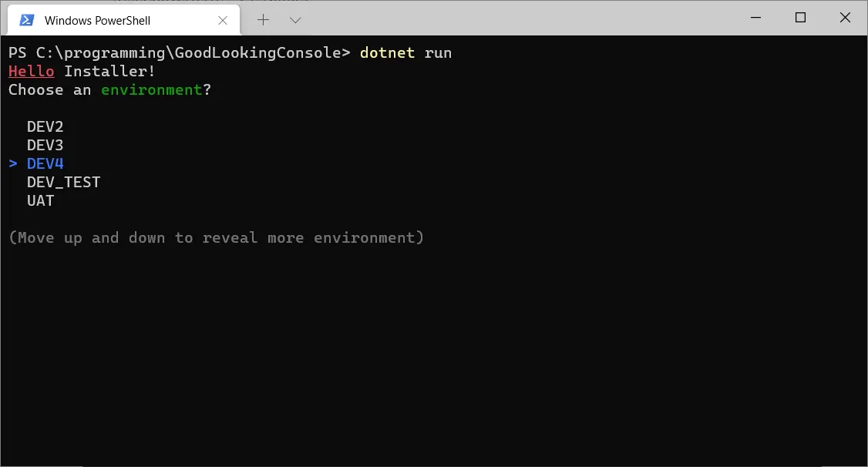The image size is (868, 467).
Task: Select the DEV2 environment entry
Action: [x=45, y=126]
